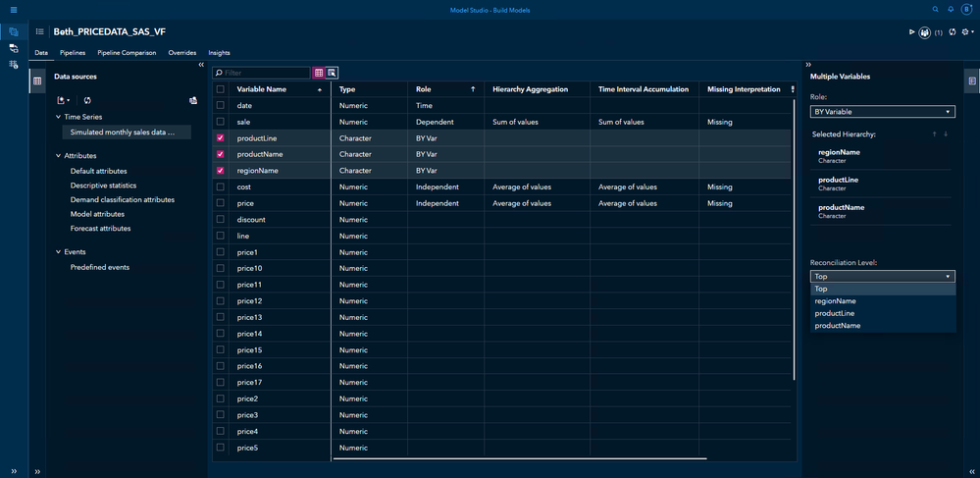Open the Insights tab

point(220,53)
